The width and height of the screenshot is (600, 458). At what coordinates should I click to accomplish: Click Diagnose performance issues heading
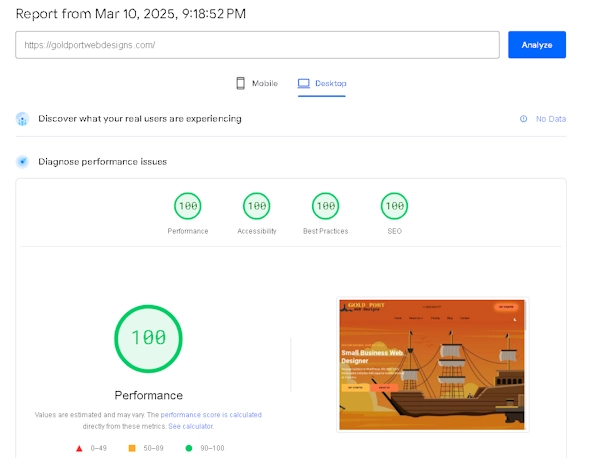point(103,161)
